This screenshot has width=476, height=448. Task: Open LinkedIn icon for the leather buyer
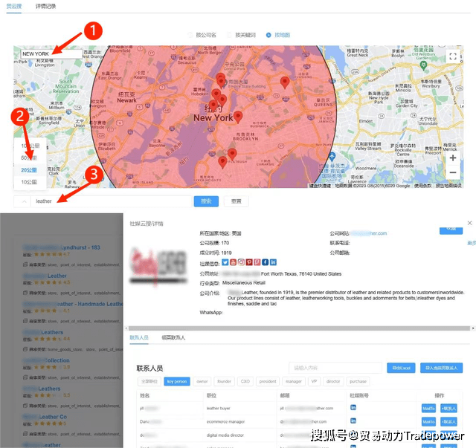tap(353, 407)
